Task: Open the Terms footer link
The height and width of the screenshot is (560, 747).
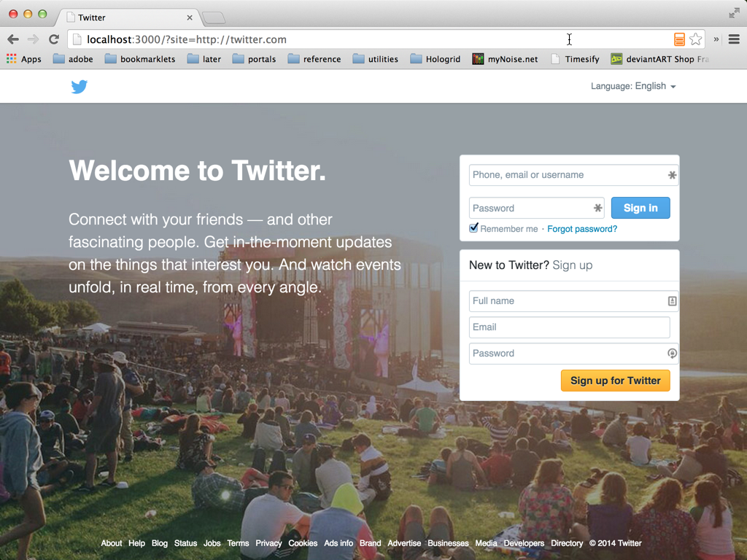Action: tap(239, 543)
